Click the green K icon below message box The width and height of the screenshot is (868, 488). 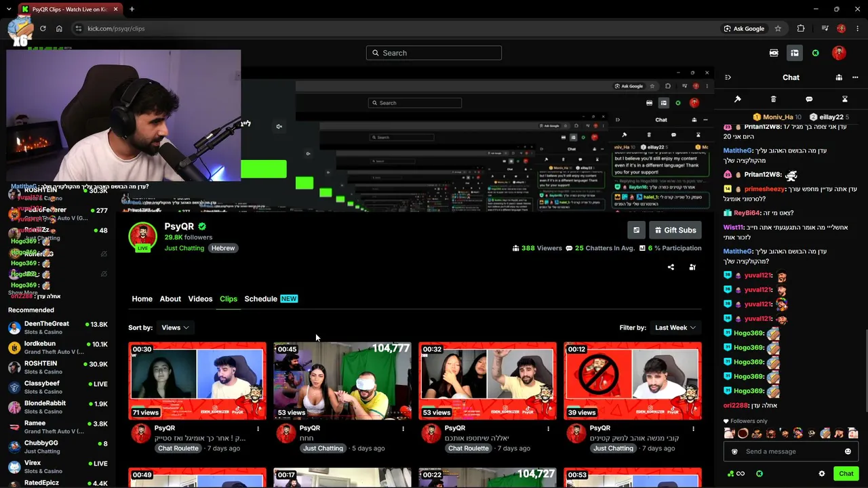(759, 474)
